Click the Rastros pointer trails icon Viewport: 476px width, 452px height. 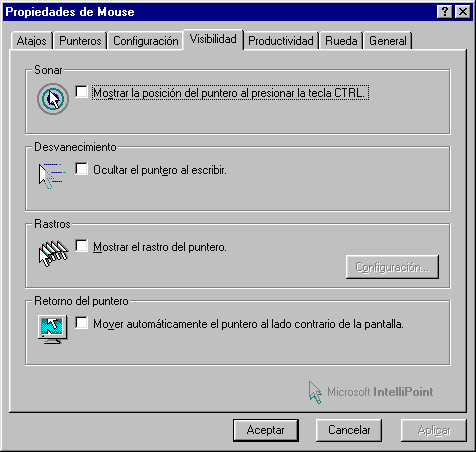point(53,253)
